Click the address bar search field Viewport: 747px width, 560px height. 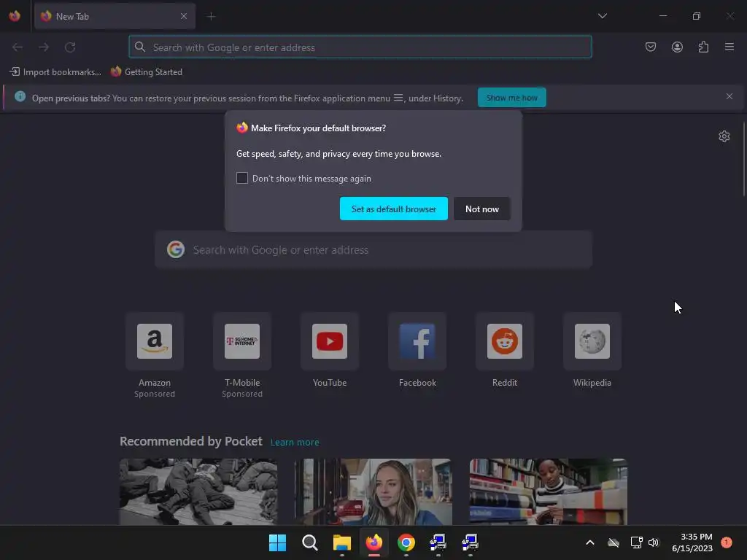click(360, 47)
